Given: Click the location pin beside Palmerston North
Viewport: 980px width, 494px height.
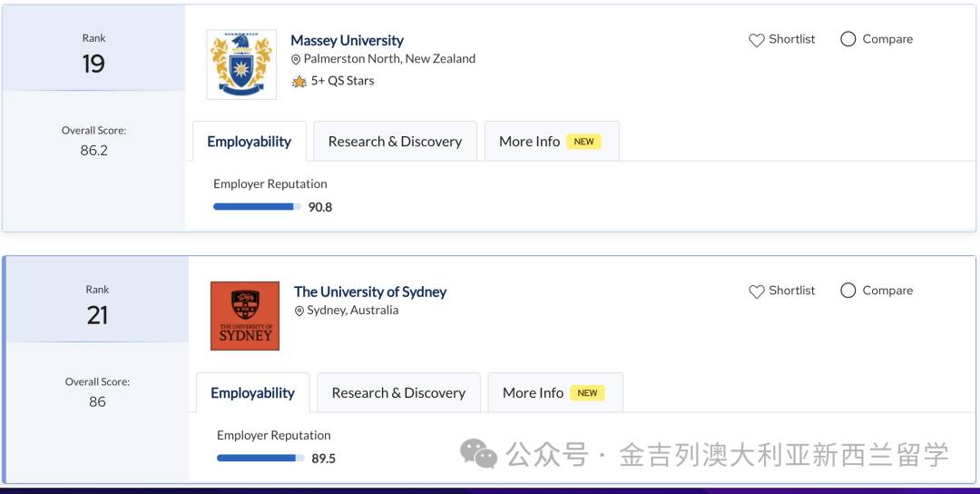Looking at the screenshot, I should pos(296,60).
